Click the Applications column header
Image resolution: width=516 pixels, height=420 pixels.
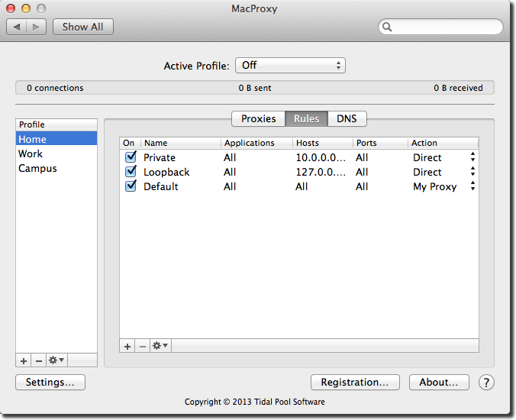click(256, 143)
